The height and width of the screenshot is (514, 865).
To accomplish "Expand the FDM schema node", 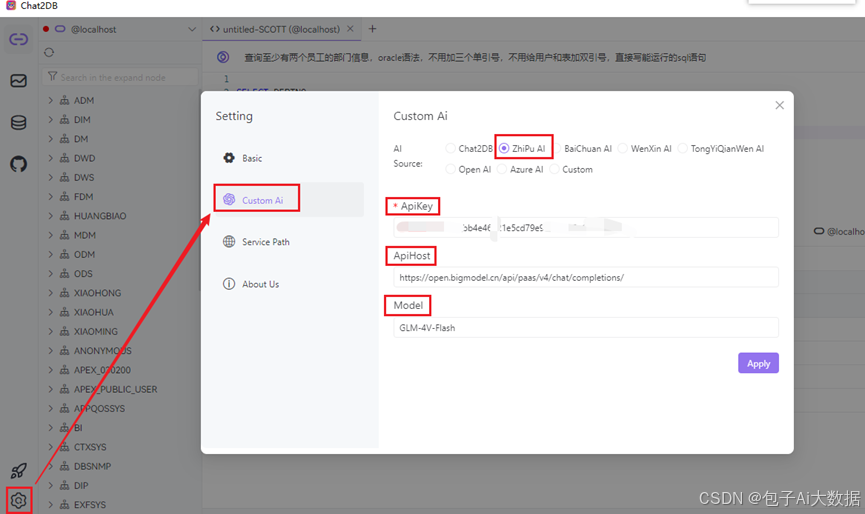I will pyautogui.click(x=50, y=196).
